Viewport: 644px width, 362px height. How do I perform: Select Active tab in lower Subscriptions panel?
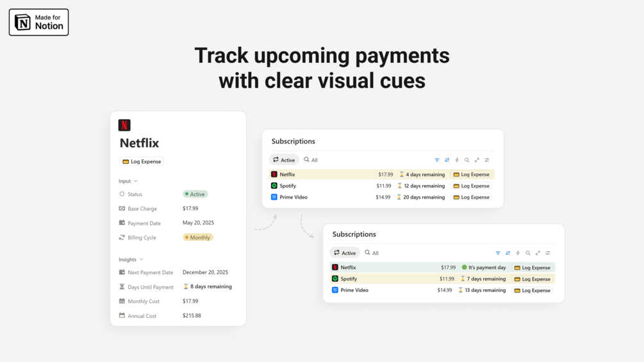pyautogui.click(x=345, y=253)
